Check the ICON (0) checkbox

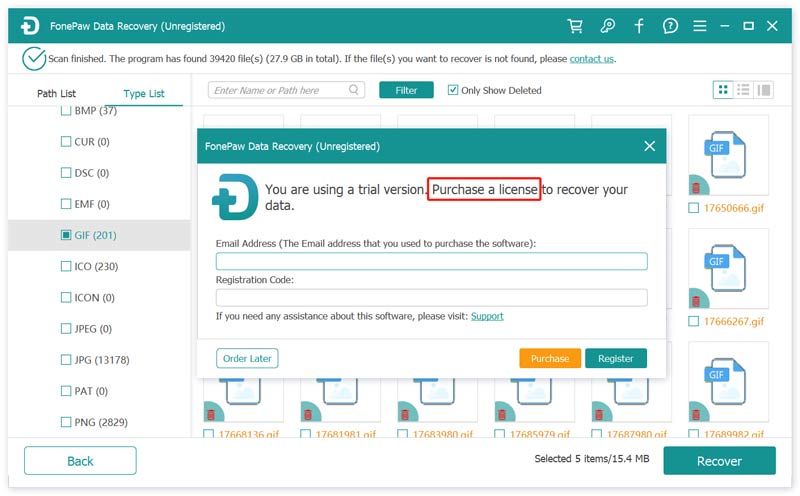(66, 297)
